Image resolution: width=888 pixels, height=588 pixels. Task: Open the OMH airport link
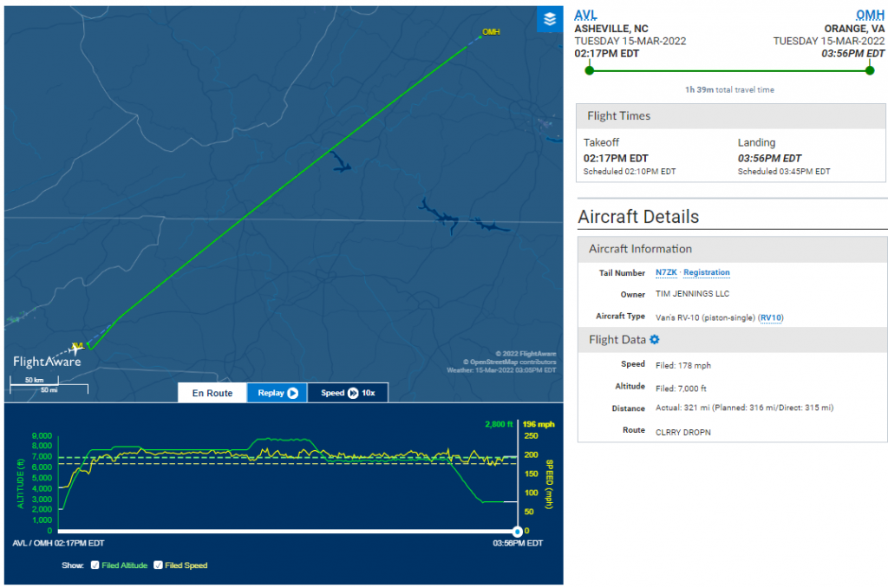coord(870,15)
